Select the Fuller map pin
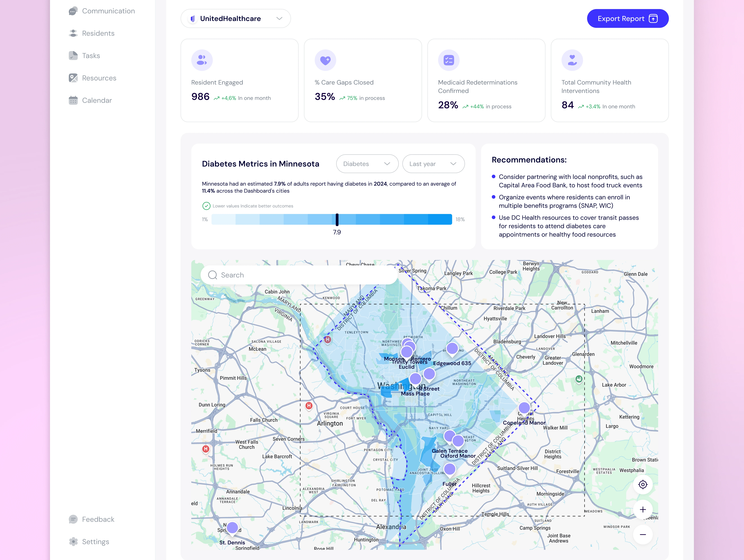This screenshot has width=744, height=560. pos(450,470)
